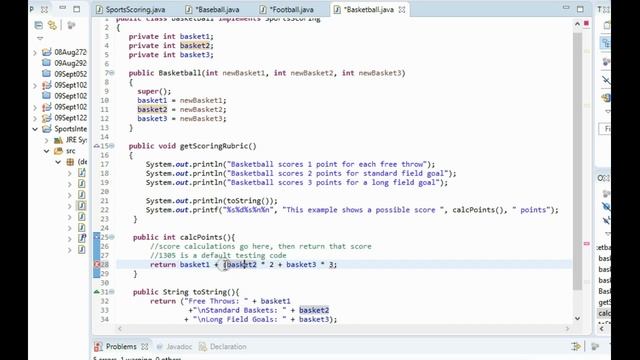Click the Find field in Task List
This screenshot has height=360, width=640.
(x=605, y=129)
